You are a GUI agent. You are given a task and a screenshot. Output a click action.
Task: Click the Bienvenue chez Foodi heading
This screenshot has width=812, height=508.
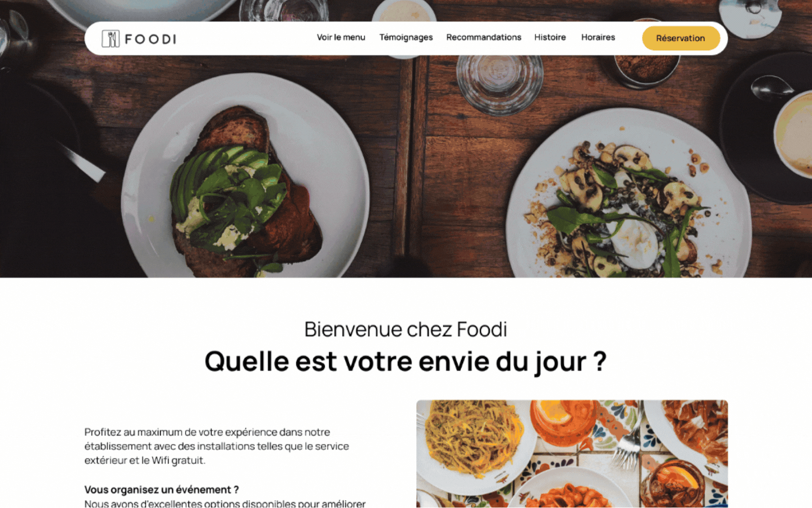tap(406, 329)
